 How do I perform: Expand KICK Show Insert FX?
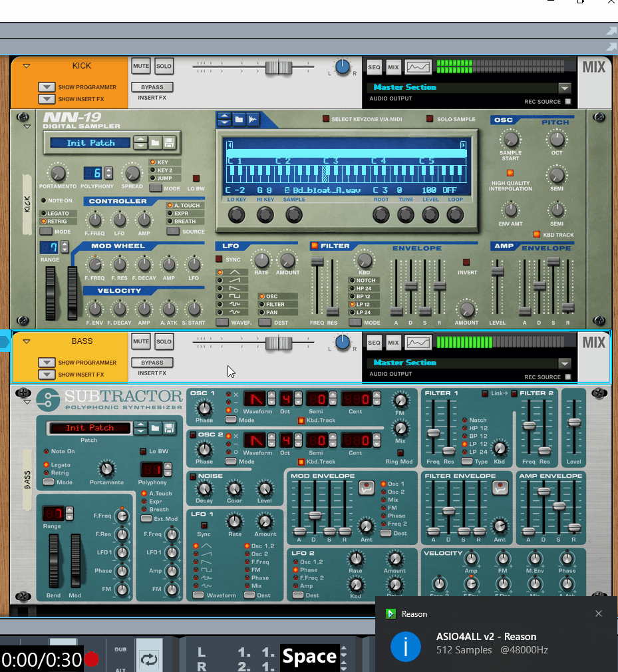point(47,99)
